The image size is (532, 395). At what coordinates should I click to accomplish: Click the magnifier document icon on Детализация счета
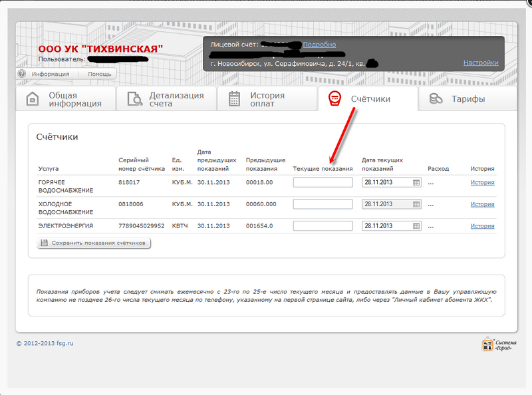pyautogui.click(x=135, y=99)
